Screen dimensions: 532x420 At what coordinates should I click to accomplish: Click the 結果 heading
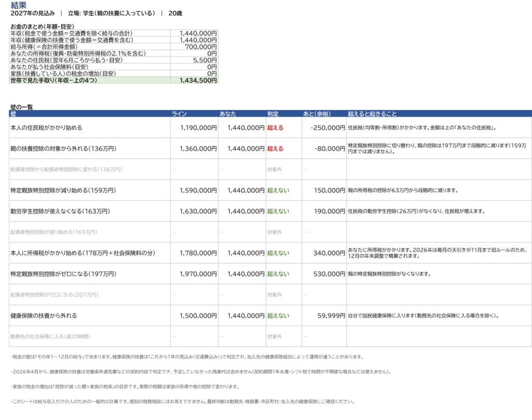(x=19, y=5)
